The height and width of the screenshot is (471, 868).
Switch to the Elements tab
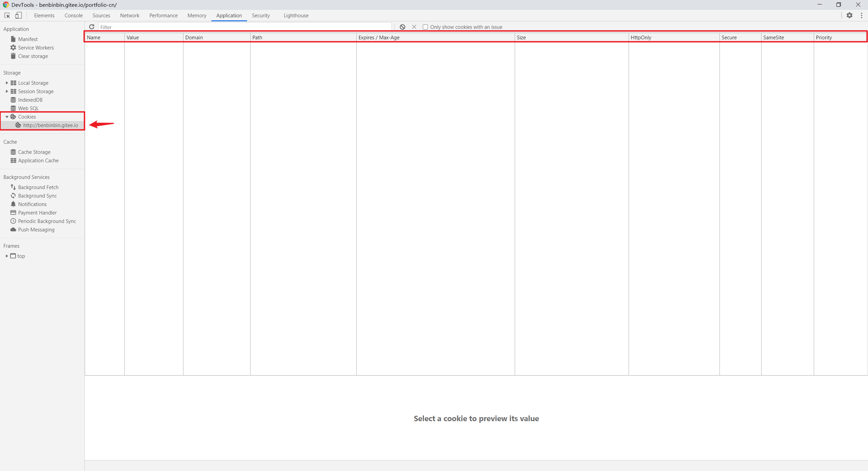[44, 16]
